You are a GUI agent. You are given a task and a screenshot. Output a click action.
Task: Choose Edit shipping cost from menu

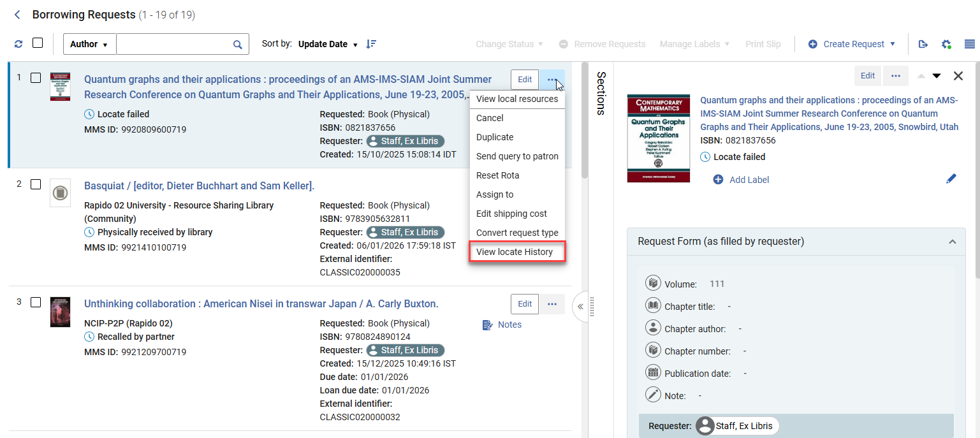tap(517, 214)
